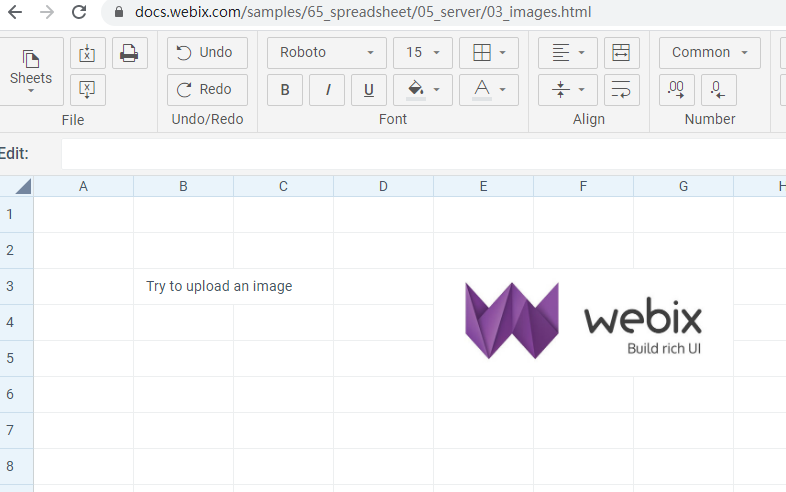Click the decrease decimal places icon
Image resolution: width=786 pixels, height=492 pixels.
719,90
